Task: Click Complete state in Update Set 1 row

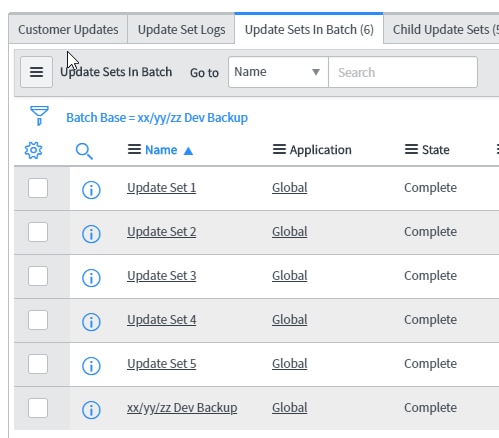Action: point(430,188)
